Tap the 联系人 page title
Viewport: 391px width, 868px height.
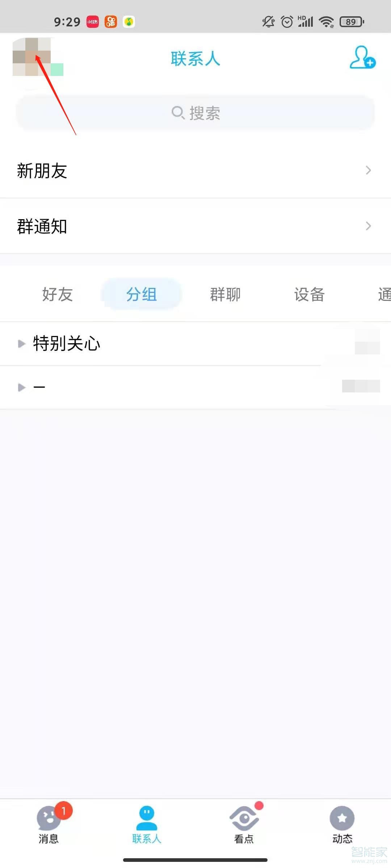click(x=195, y=59)
